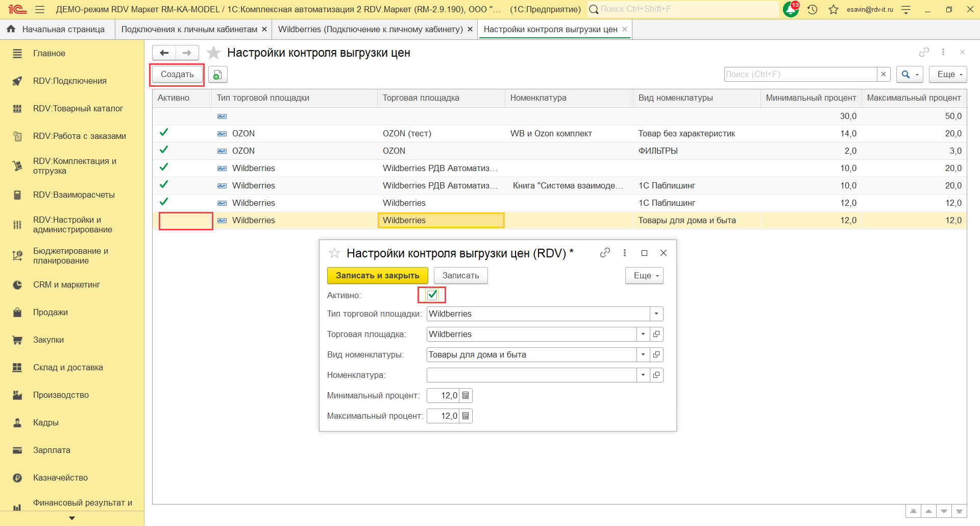Click the Поиск (Ctrl+F) search field
This screenshot has height=526, width=980.
[x=800, y=75]
